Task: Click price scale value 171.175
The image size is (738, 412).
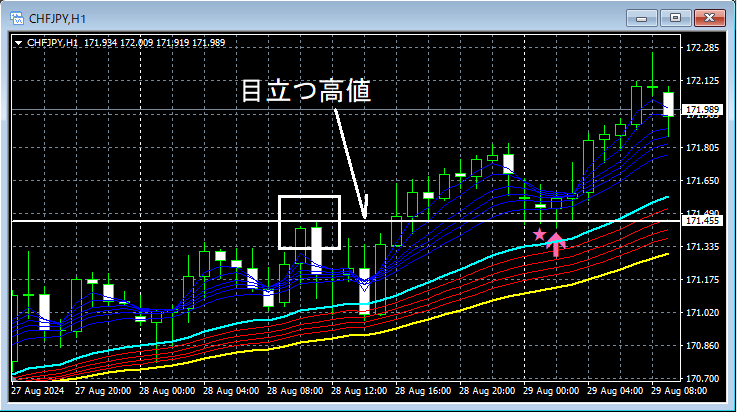Action: (x=702, y=280)
